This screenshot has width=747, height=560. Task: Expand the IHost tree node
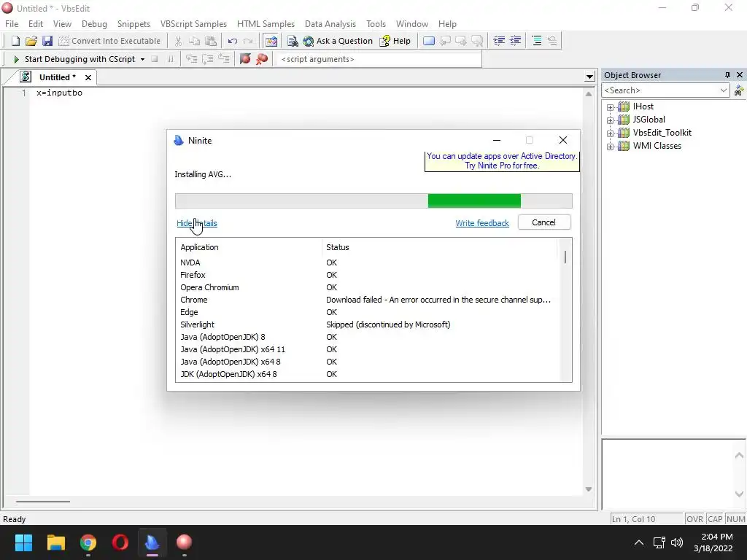click(610, 107)
